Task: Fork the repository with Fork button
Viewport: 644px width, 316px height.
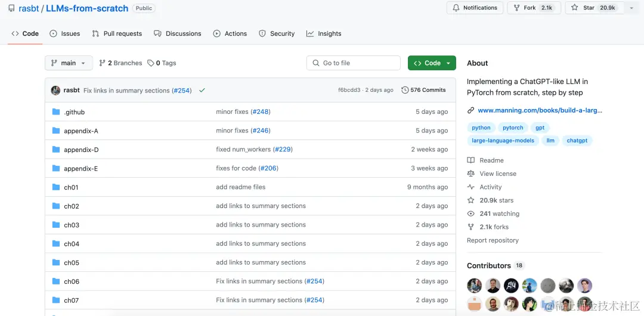Action: click(534, 8)
